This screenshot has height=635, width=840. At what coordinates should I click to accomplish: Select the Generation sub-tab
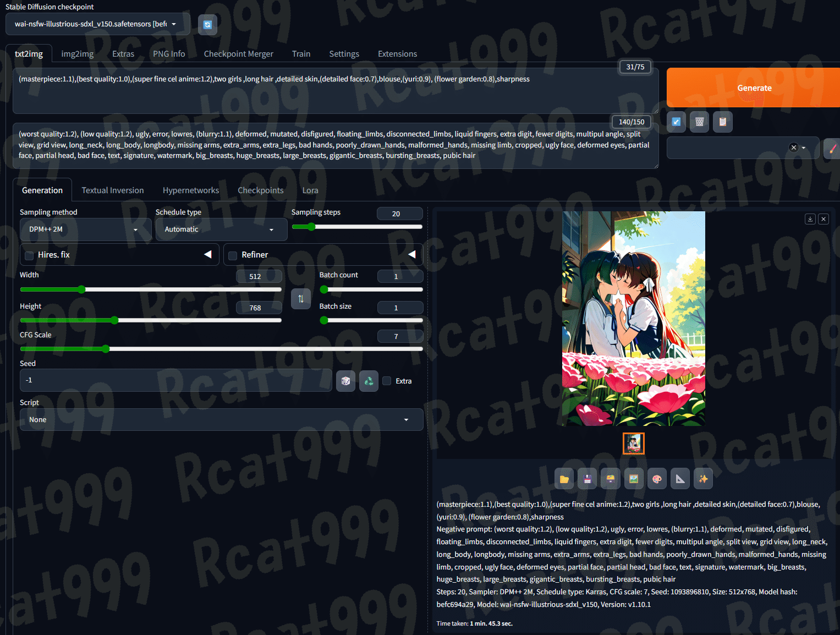tap(42, 190)
